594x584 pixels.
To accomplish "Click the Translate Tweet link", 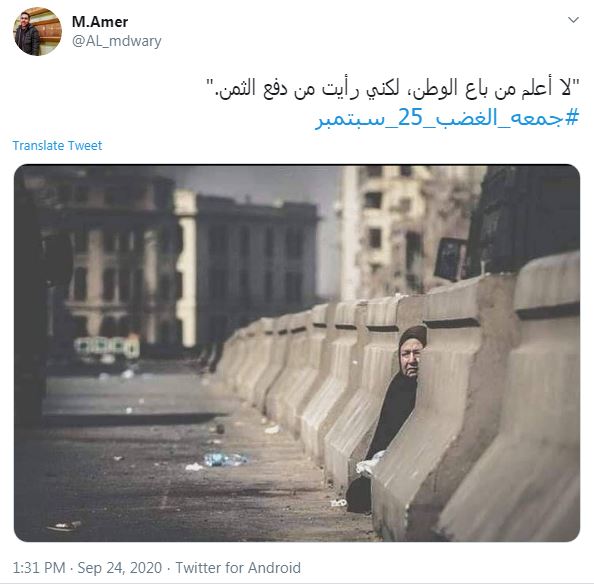I will click(57, 145).
